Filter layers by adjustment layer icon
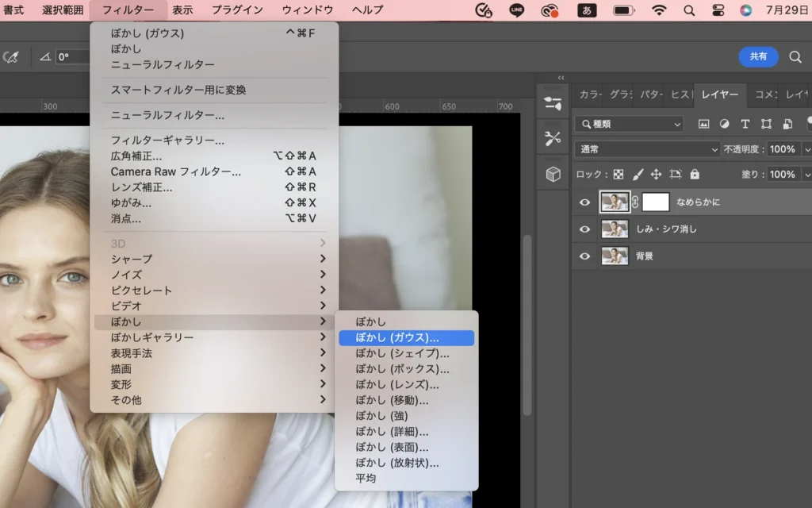This screenshot has width=812, height=508. click(724, 124)
